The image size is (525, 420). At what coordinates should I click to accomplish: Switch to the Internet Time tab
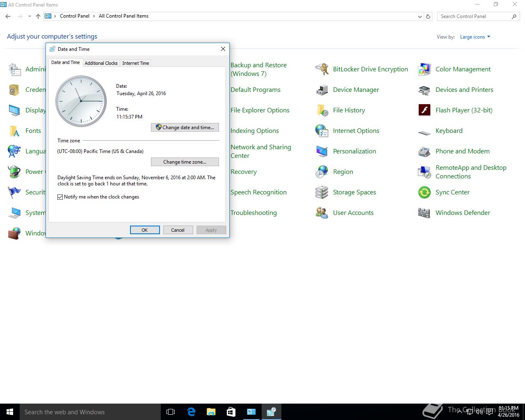pyautogui.click(x=135, y=63)
